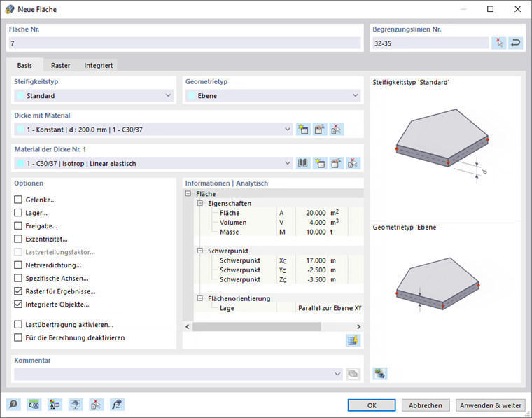Viewport: 532px width, 418px height.
Task: Tick the Freigabe... checkbox
Action: tap(18, 225)
